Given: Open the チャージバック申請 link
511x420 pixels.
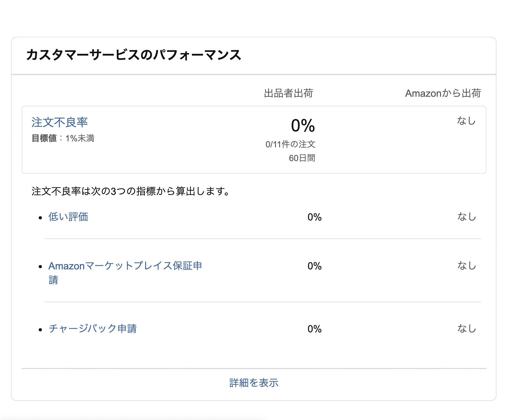Looking at the screenshot, I should [93, 328].
